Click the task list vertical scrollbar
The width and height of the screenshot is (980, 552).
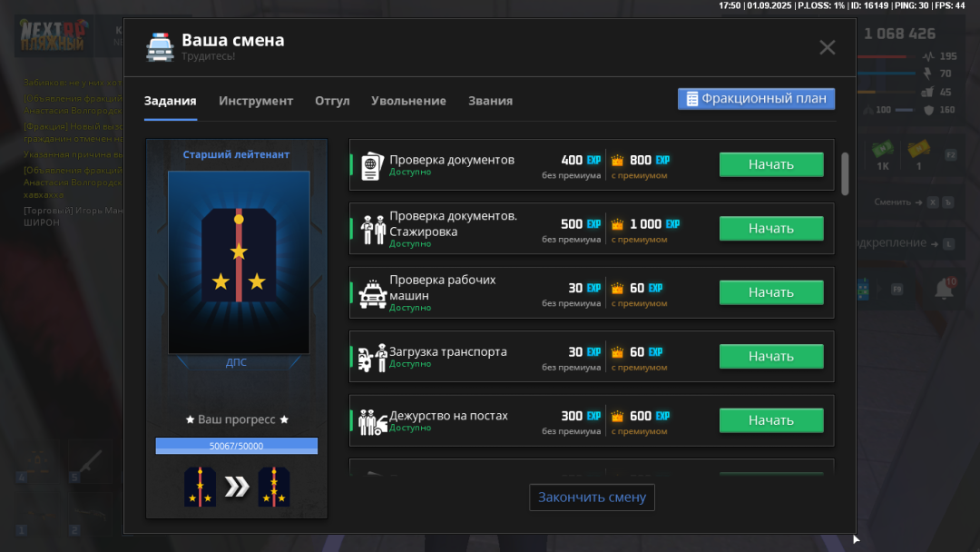pos(845,172)
